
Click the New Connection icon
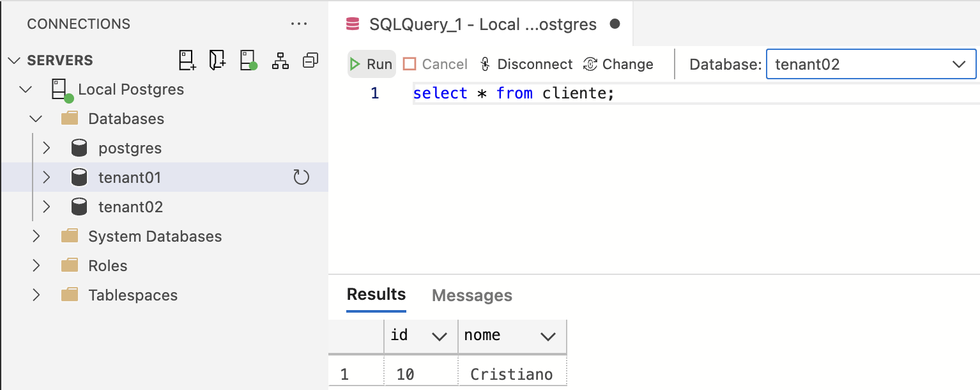pyautogui.click(x=187, y=61)
